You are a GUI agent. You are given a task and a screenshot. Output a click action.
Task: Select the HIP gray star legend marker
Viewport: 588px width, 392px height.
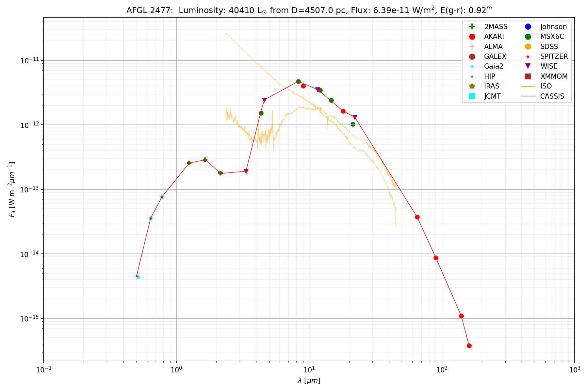pyautogui.click(x=472, y=76)
